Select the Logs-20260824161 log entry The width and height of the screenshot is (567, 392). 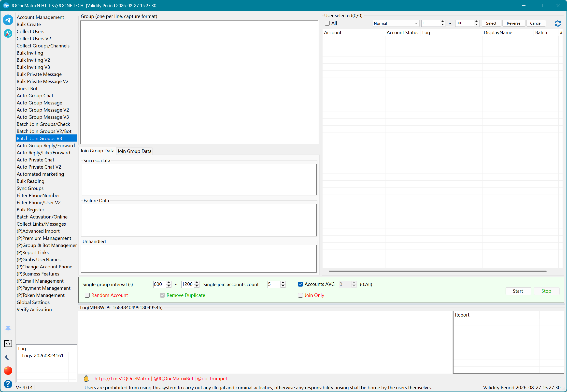point(45,356)
